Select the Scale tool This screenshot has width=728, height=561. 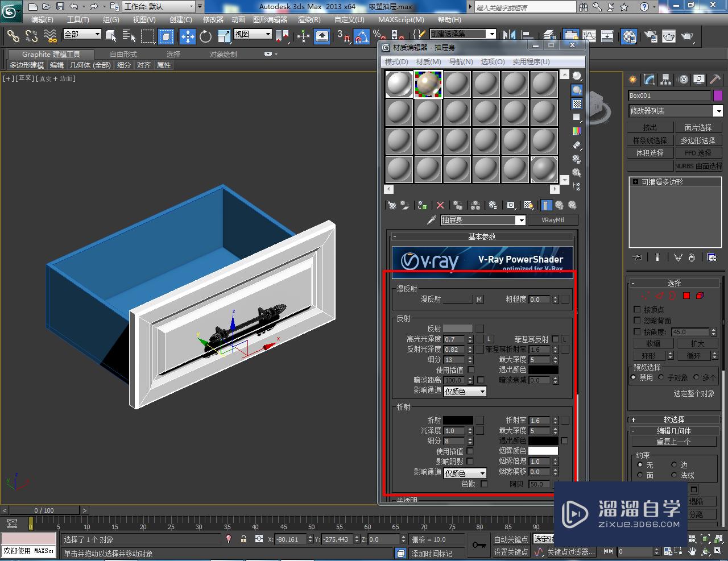click(224, 36)
